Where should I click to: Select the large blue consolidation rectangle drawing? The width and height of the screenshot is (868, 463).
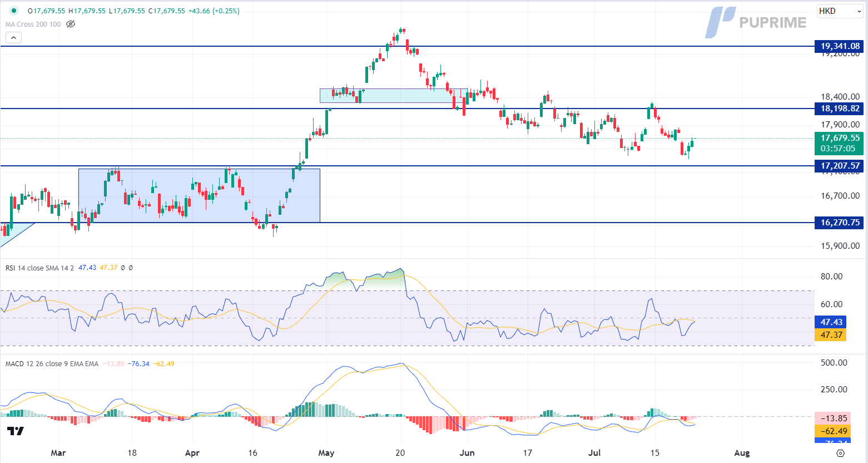[x=199, y=196]
